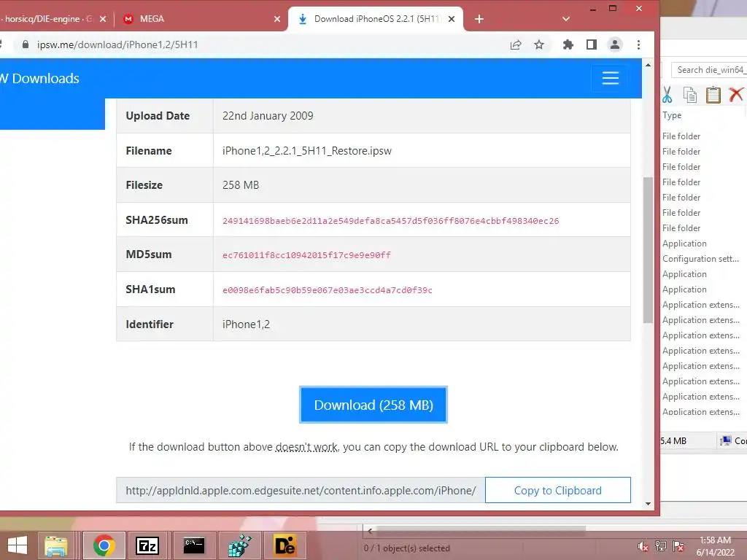
Task: Click the upload date 22nd January 2009
Action: 268,116
